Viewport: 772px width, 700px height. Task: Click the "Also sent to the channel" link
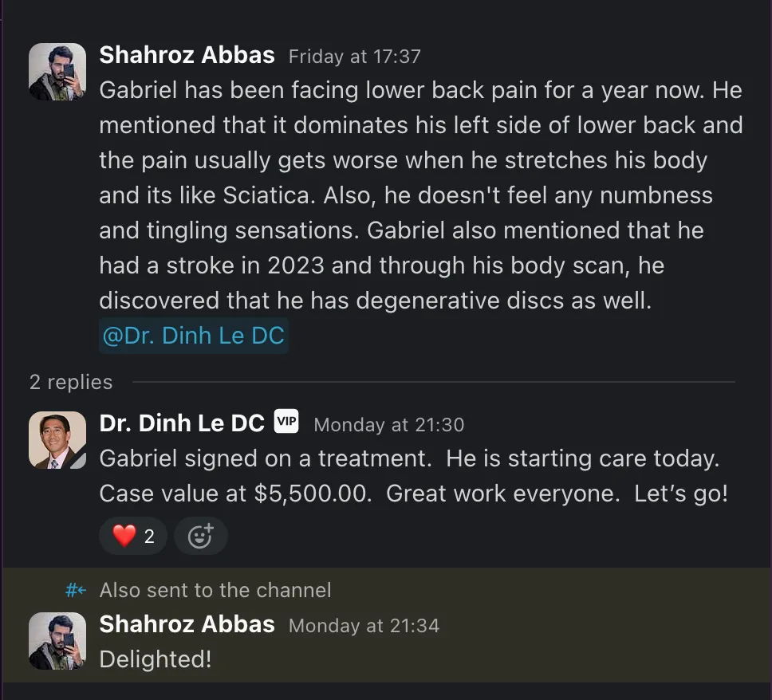pyautogui.click(x=215, y=590)
